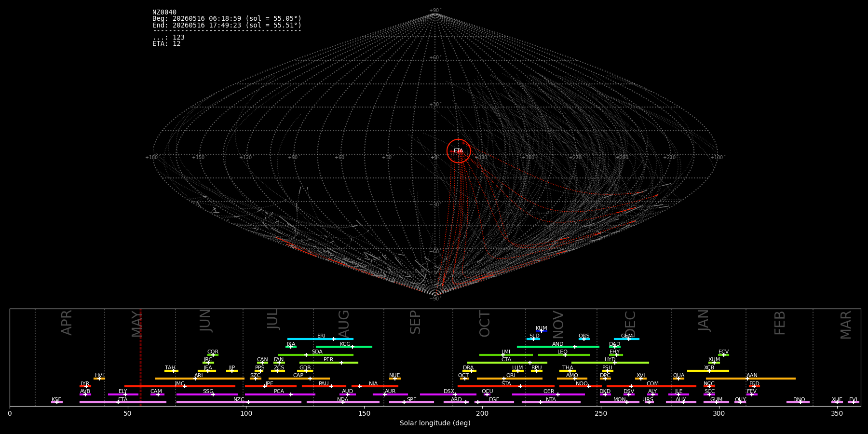Screen dimensions: 868x434
Task: Click the LEO shower bar
Action: point(564,355)
